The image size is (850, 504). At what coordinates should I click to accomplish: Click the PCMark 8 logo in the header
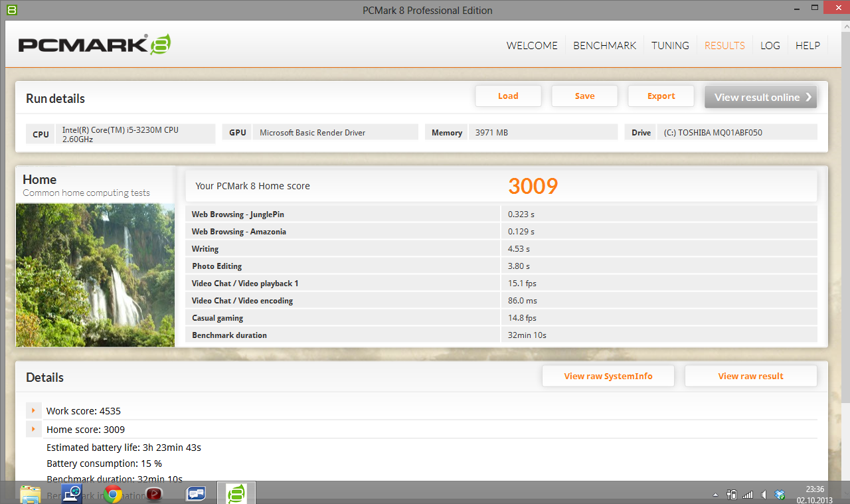[94, 44]
